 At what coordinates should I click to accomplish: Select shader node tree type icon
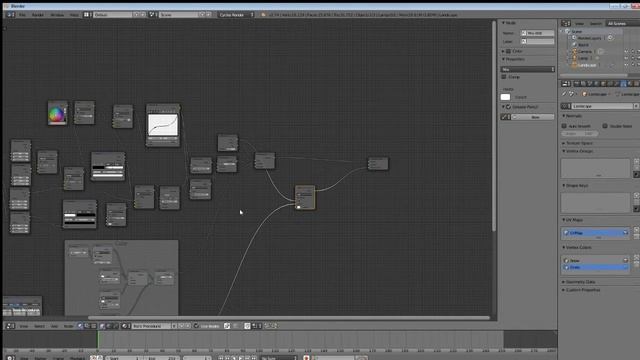[x=80, y=326]
